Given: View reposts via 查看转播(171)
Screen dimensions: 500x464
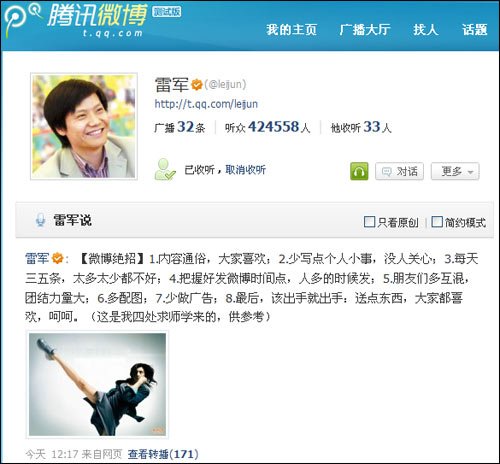Looking at the screenshot, I should tap(163, 454).
